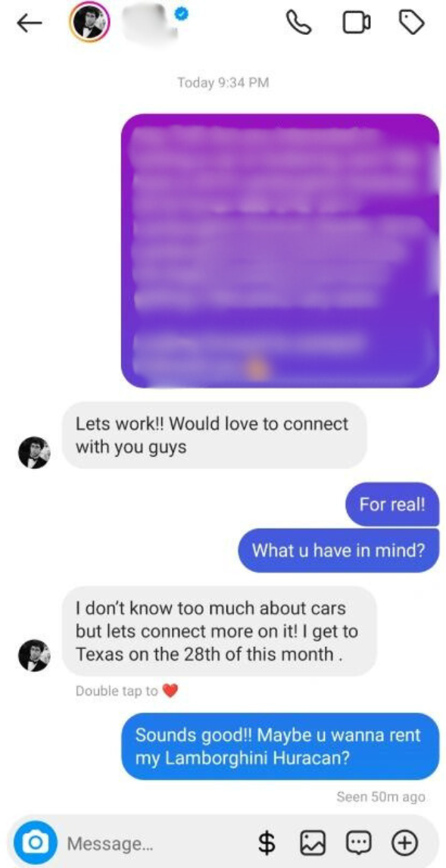Tap the blurred purple shared post
Screen dimensions: 446x868
[280, 251]
